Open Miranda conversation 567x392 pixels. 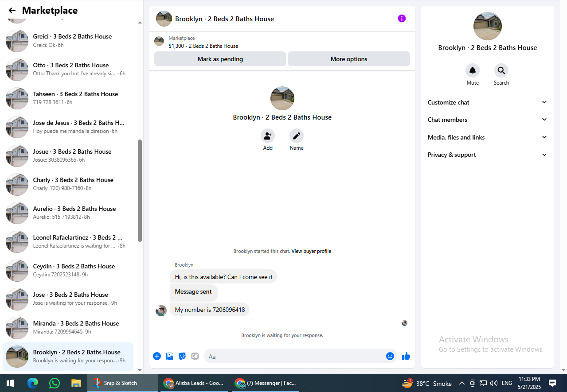68,327
